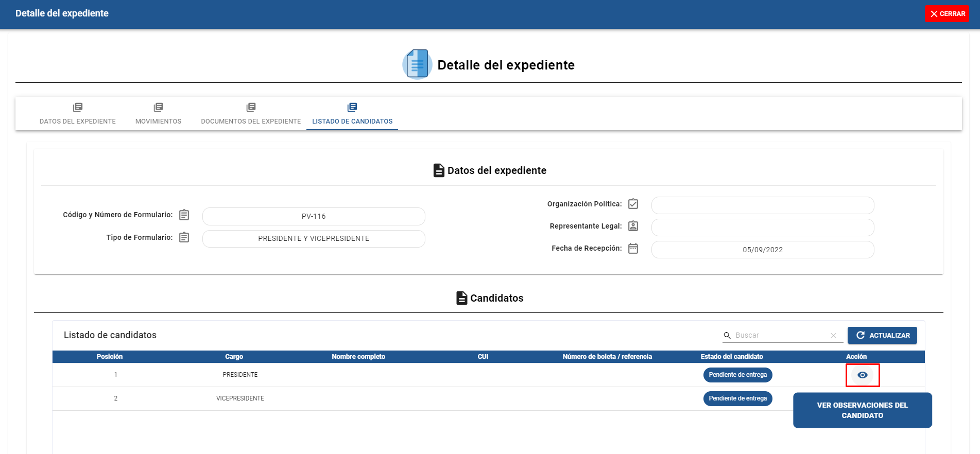This screenshot has width=980, height=454.
Task: Click the CERRAR button
Action: [x=947, y=14]
